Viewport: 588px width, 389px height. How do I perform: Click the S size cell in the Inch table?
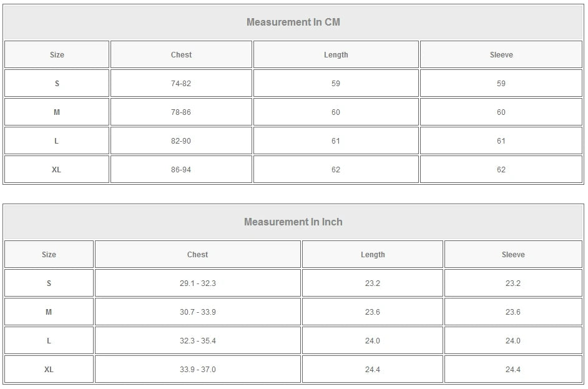tap(49, 283)
